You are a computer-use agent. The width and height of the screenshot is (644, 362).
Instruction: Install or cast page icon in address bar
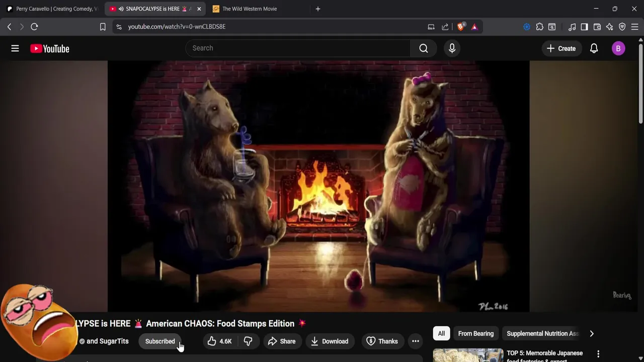pyautogui.click(x=431, y=27)
